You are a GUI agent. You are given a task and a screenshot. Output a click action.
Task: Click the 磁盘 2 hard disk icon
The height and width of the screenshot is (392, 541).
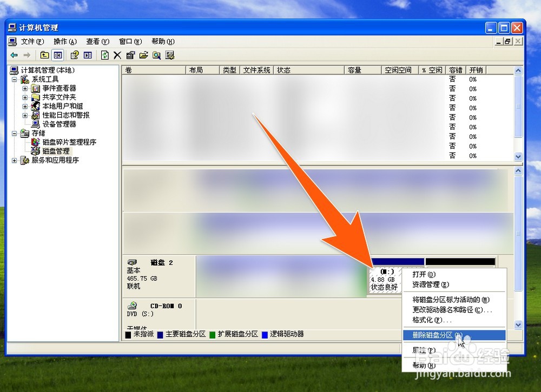pyautogui.click(x=132, y=262)
